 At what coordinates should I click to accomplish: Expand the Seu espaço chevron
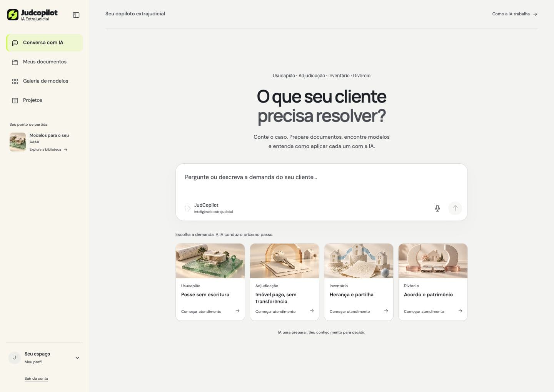click(x=77, y=358)
